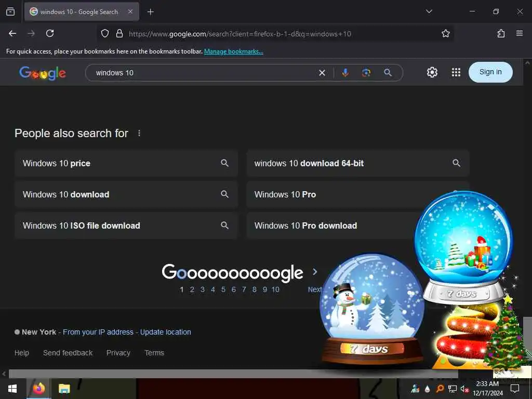Open the Windows Start menu

point(12,389)
